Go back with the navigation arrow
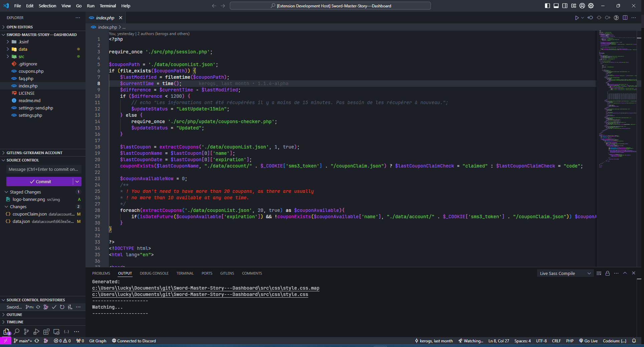The height and width of the screenshot is (347, 644). tap(214, 6)
